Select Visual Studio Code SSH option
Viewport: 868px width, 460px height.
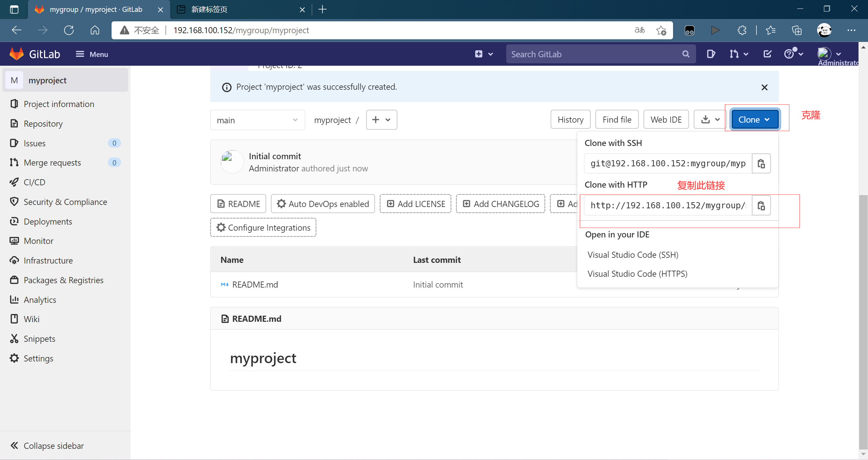tap(632, 253)
